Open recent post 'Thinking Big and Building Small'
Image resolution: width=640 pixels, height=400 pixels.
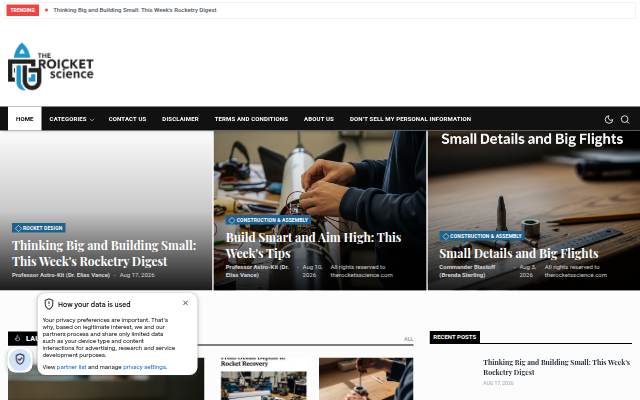pos(556,367)
